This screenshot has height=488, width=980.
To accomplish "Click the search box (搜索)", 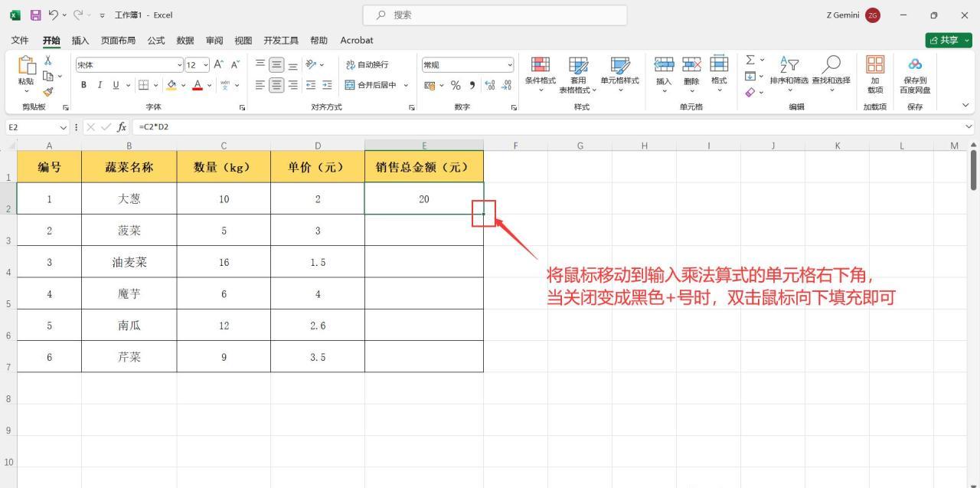I will click(x=495, y=15).
